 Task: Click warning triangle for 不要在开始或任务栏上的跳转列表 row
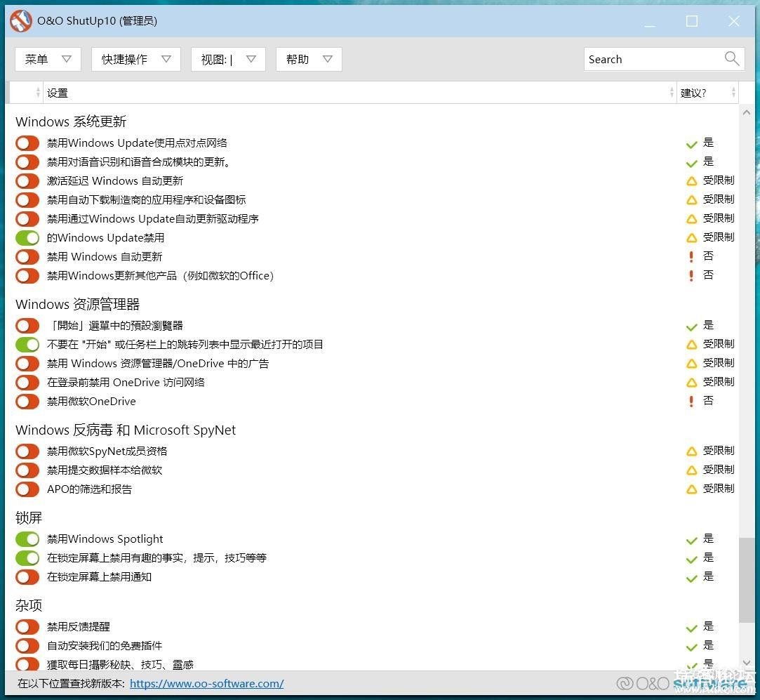[x=692, y=345]
